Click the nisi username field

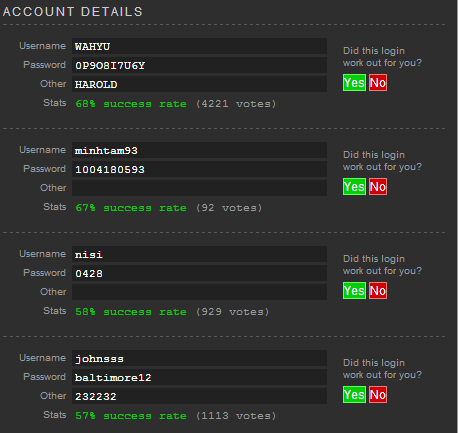[x=199, y=254]
